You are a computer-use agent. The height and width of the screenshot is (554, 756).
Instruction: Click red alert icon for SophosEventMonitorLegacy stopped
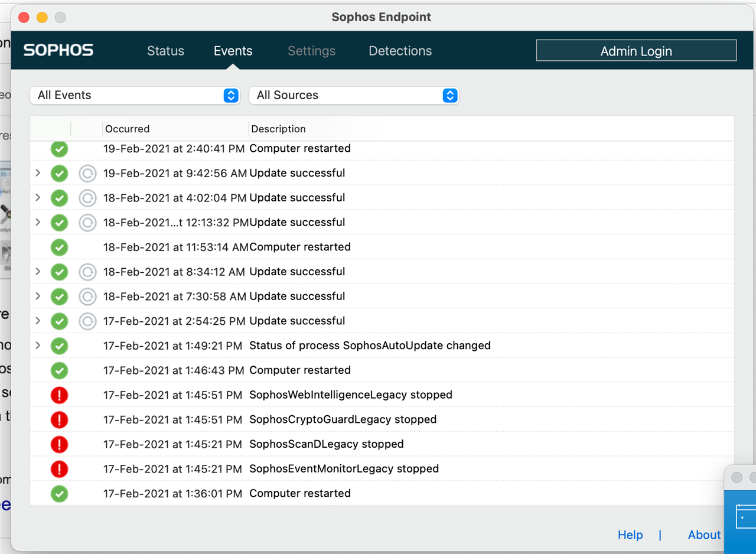(x=59, y=469)
